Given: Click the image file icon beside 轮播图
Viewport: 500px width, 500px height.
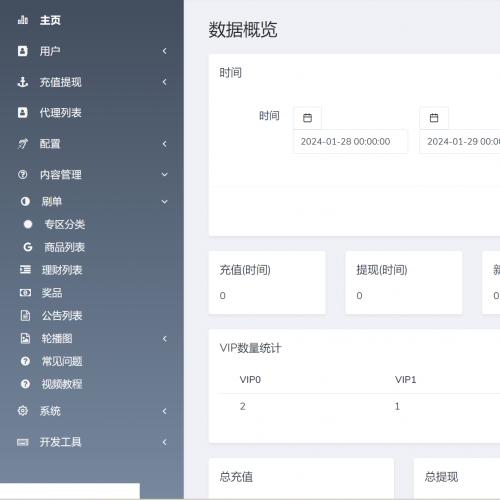Looking at the screenshot, I should click(25, 338).
